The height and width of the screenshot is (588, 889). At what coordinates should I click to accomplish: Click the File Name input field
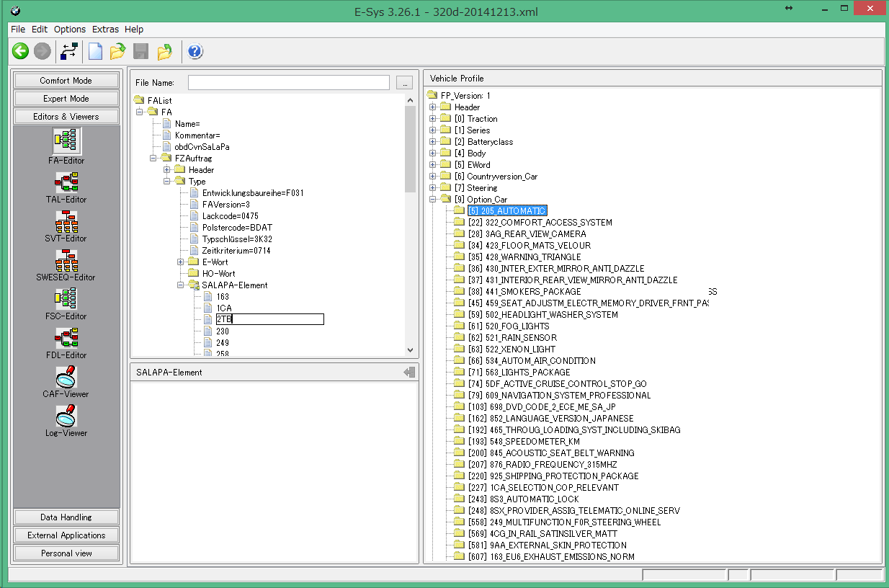[289, 83]
